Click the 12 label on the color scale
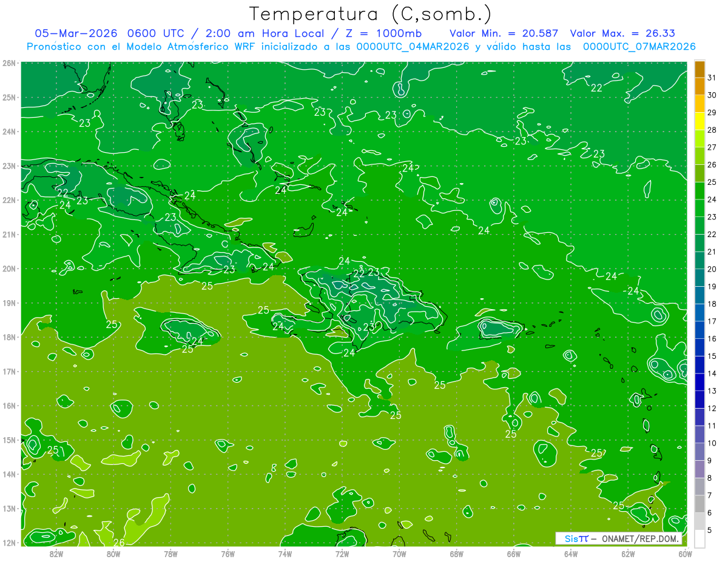This screenshot has height=562, width=728. (712, 408)
